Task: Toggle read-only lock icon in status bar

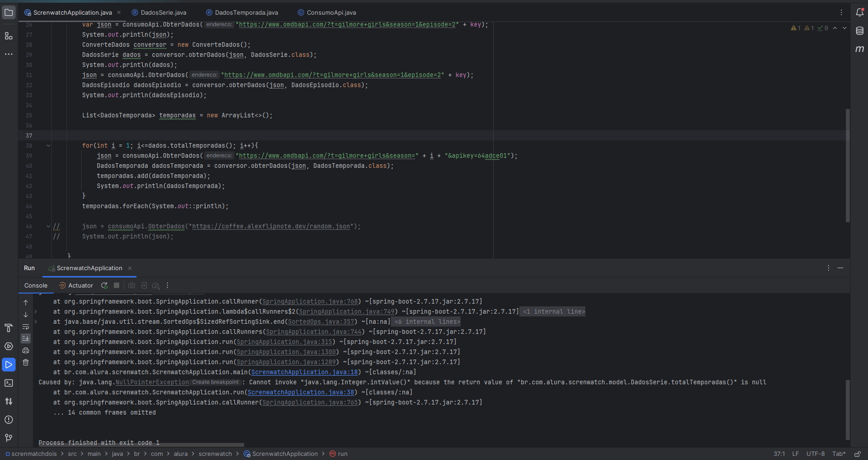Action: 857,454
